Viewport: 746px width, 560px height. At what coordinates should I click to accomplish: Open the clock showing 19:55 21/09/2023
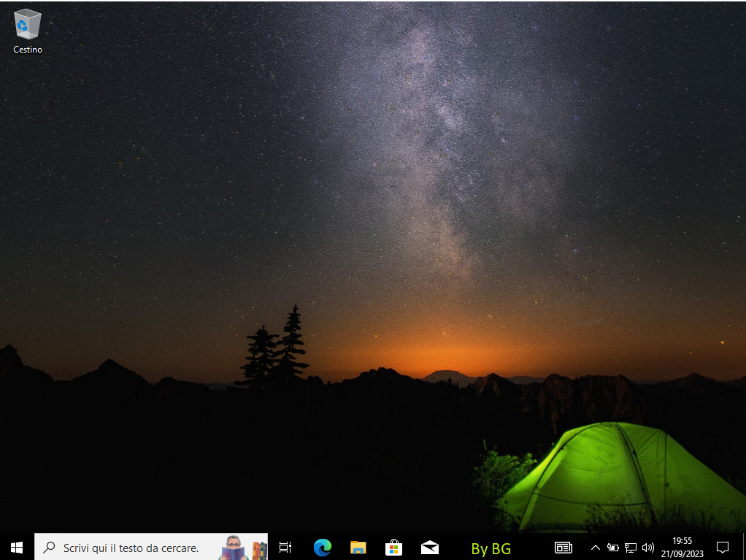click(x=682, y=548)
